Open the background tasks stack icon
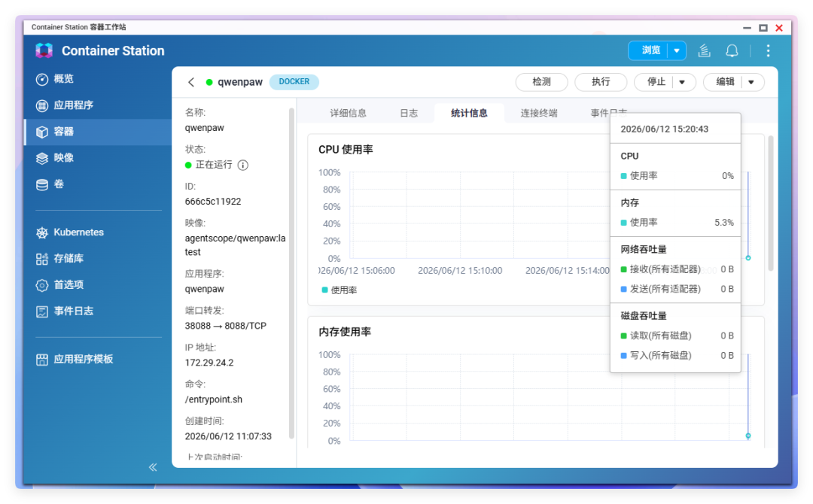 point(704,50)
